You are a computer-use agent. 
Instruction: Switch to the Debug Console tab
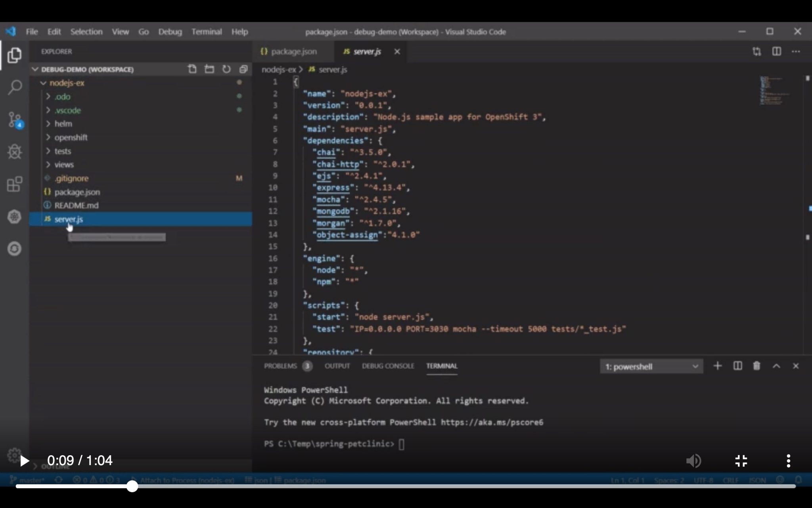tap(388, 366)
